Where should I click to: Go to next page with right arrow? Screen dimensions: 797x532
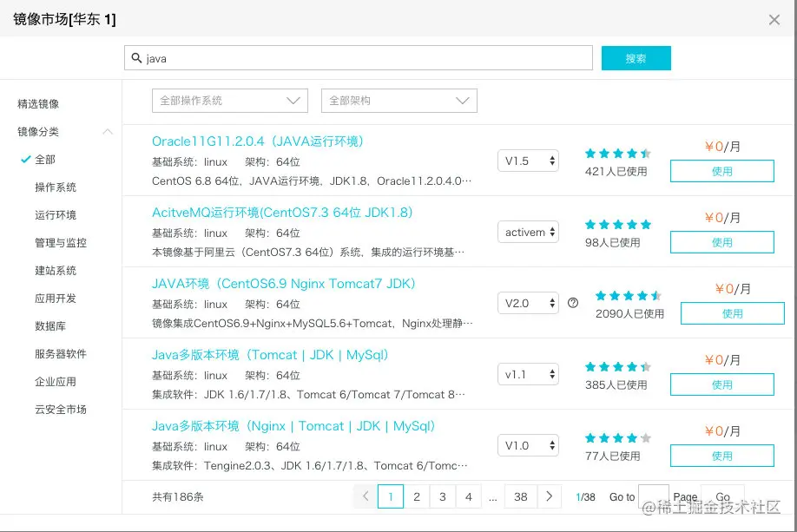click(x=549, y=496)
